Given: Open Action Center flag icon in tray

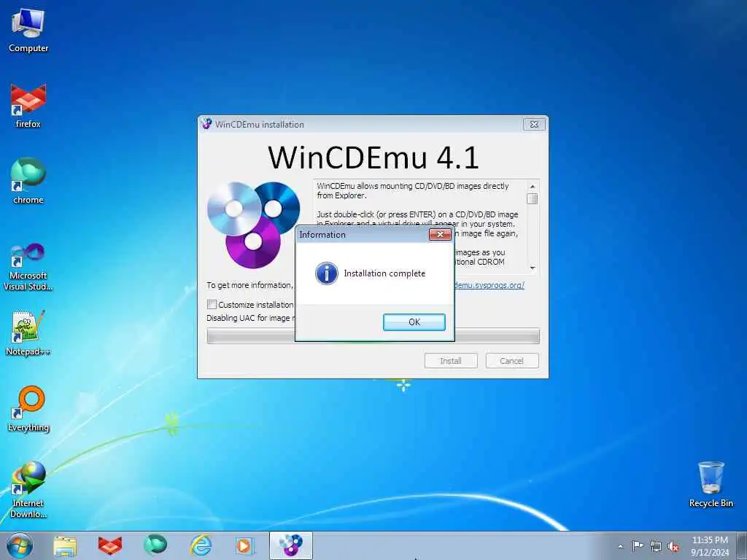Looking at the screenshot, I should coord(638,545).
